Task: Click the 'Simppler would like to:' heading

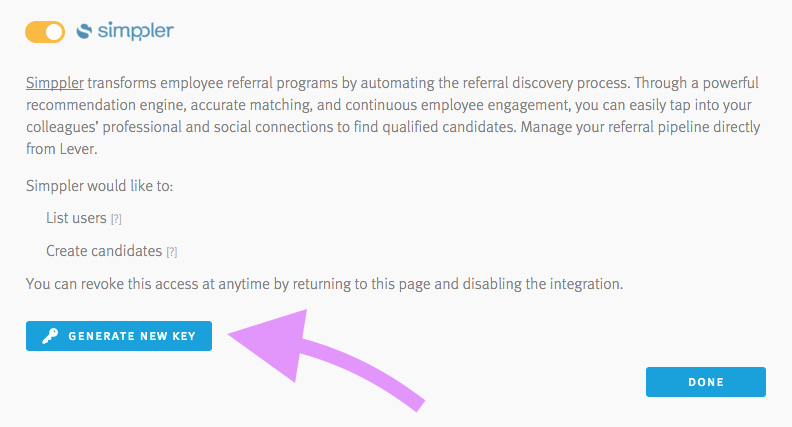Action: pos(100,186)
